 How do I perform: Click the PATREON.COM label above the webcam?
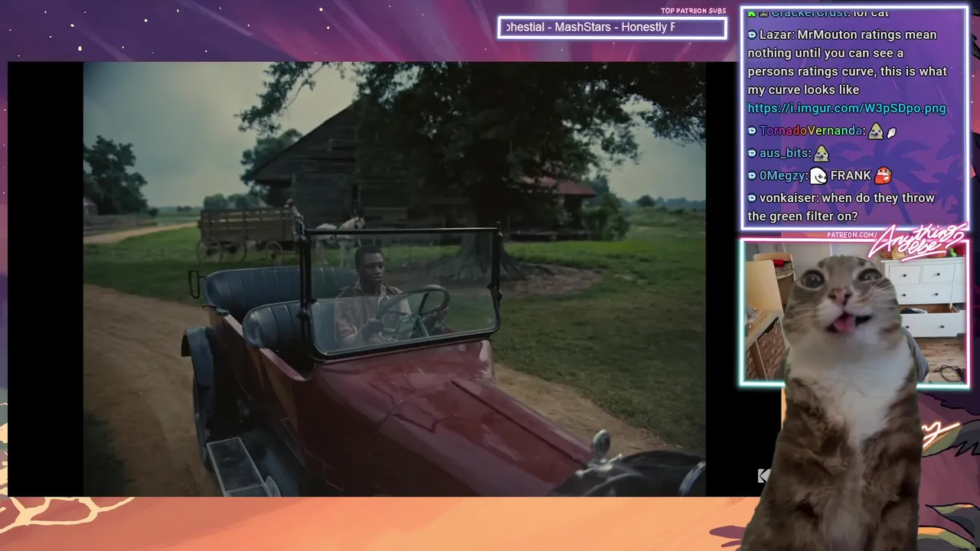click(x=850, y=235)
